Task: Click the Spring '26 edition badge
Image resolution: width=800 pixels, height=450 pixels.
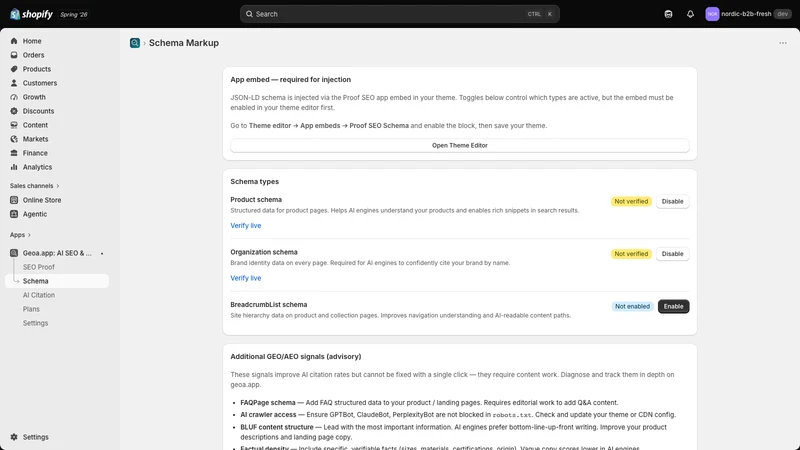Action: point(74,14)
